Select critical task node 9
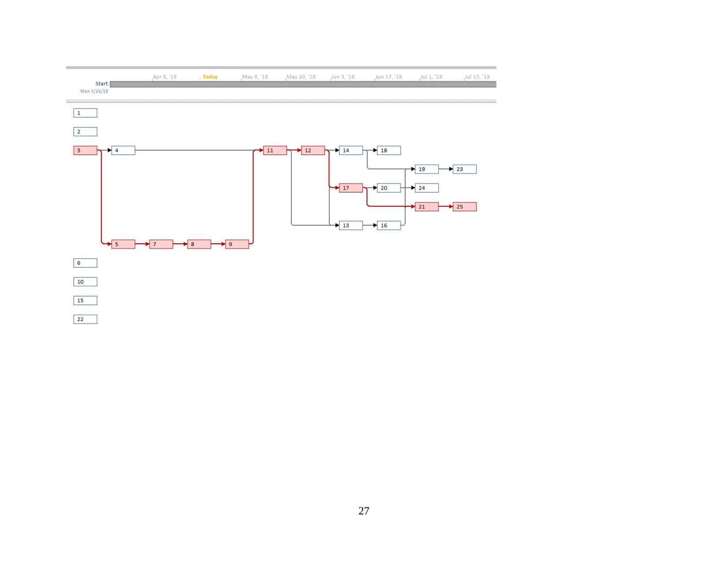The width and height of the screenshot is (728, 563). pos(237,244)
